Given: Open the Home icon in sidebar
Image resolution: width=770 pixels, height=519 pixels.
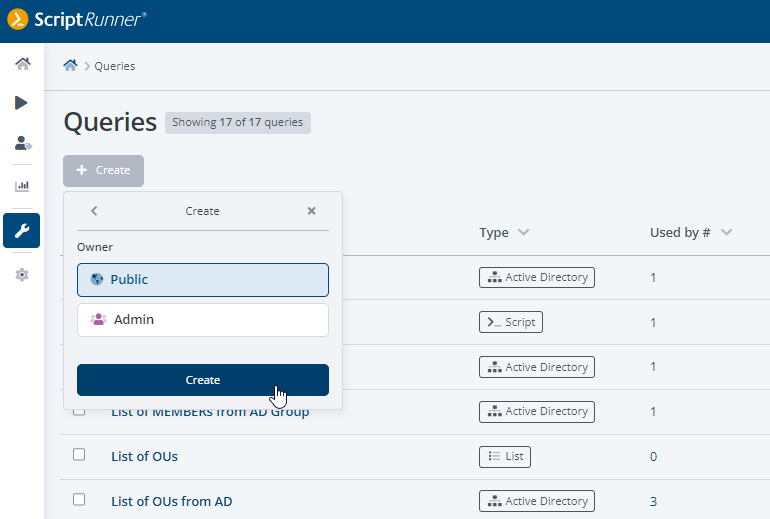Looking at the screenshot, I should tap(22, 64).
